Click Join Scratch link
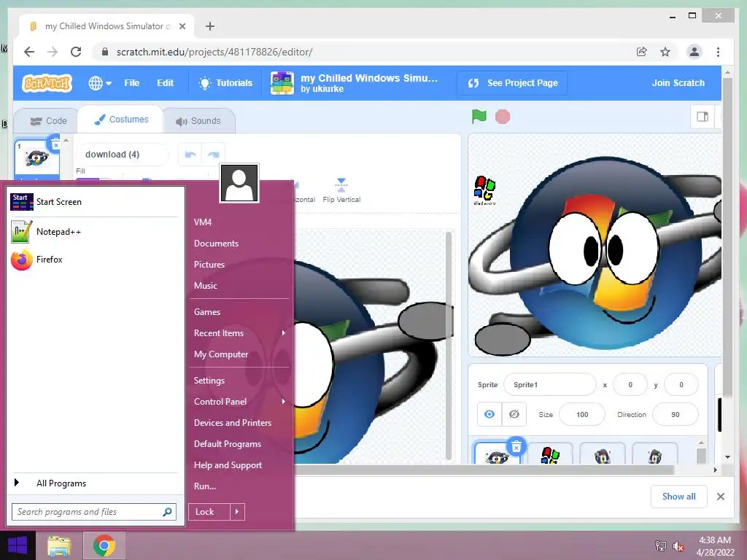747x560 pixels. tap(678, 83)
